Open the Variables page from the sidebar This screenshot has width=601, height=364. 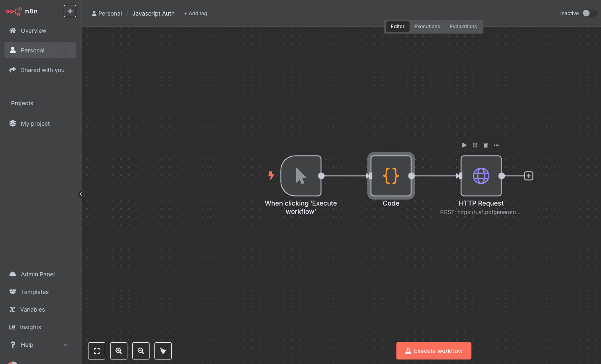tap(32, 310)
